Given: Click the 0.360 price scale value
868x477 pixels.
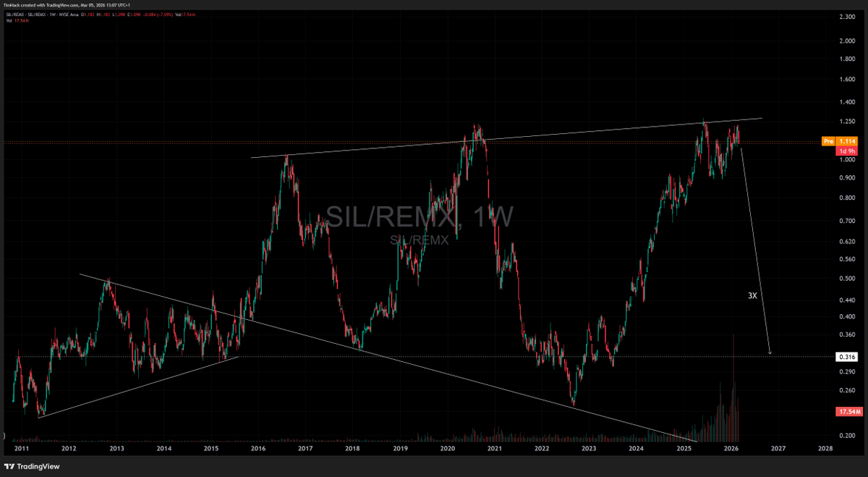Looking at the screenshot, I should [847, 334].
